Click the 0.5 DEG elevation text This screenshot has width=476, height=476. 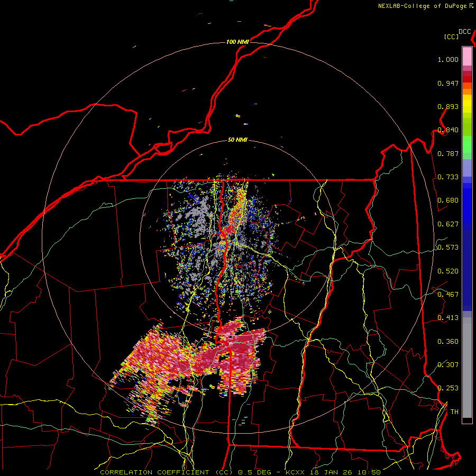[x=254, y=472]
